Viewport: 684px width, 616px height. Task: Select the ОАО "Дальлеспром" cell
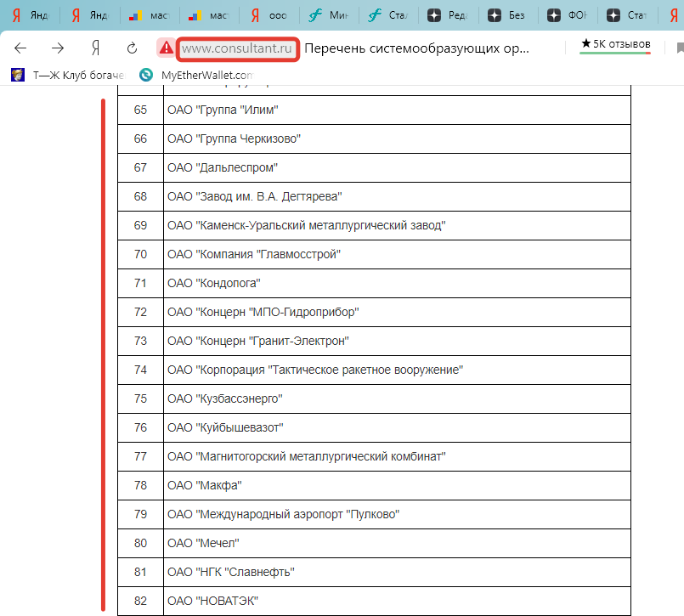click(x=397, y=167)
